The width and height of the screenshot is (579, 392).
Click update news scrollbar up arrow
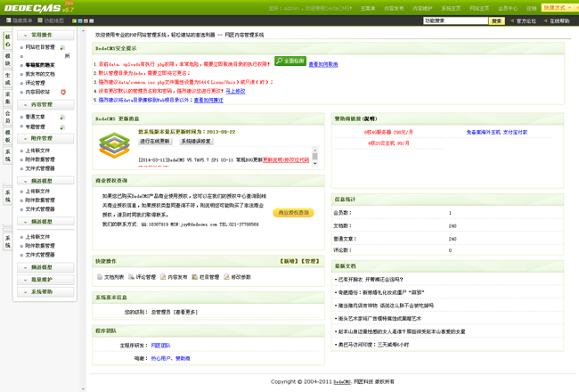tap(315, 150)
